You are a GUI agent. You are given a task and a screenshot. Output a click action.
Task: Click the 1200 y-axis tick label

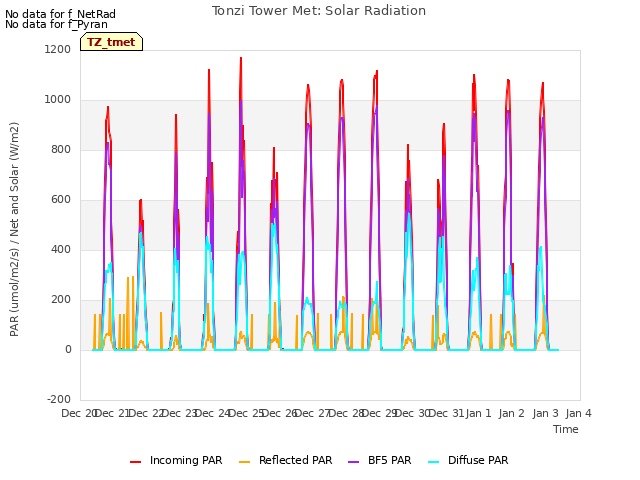(x=58, y=49)
